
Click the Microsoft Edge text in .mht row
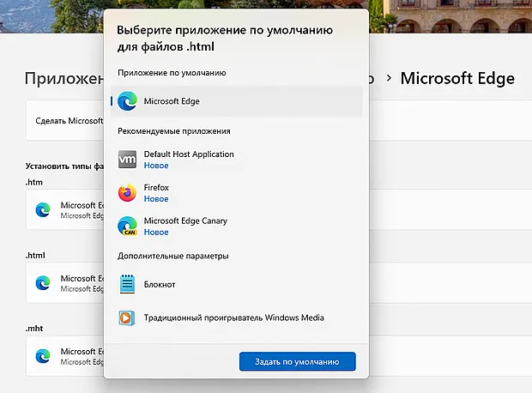[x=82, y=352]
